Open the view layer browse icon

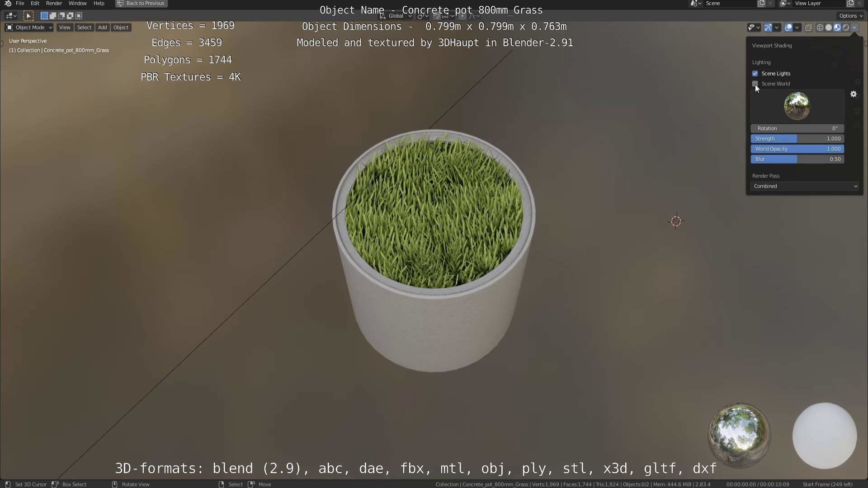coord(785,4)
